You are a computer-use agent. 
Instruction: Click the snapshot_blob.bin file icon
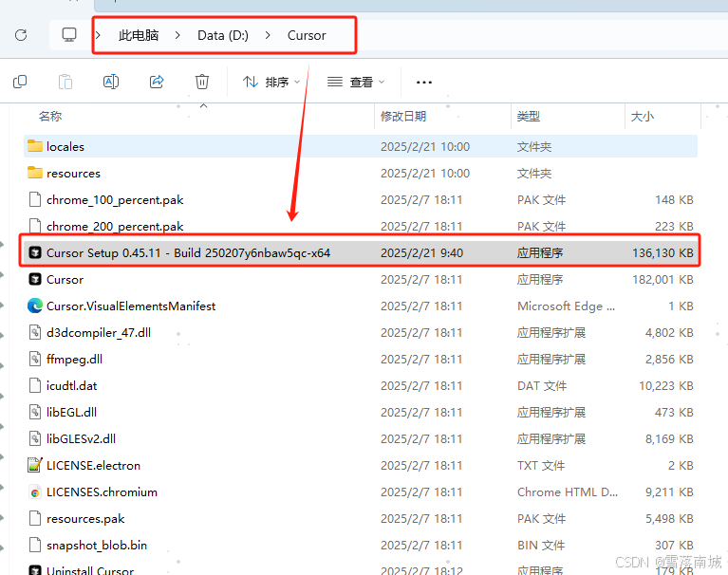point(35,545)
